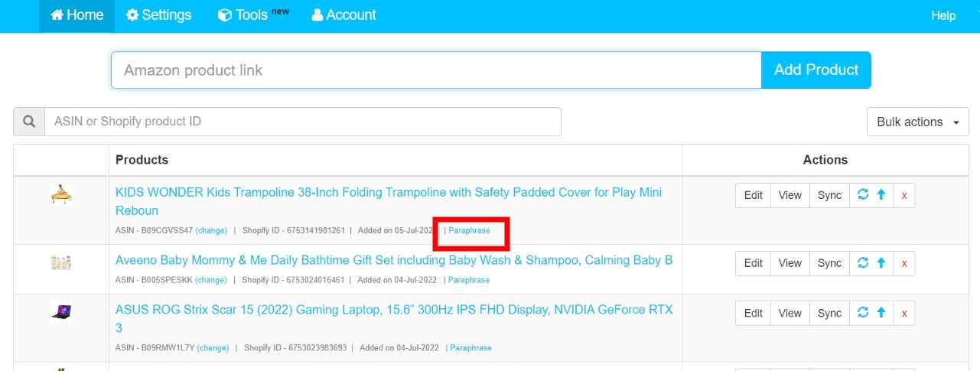Click the Actions column header
Screen dimensions: 980x371
click(x=825, y=160)
